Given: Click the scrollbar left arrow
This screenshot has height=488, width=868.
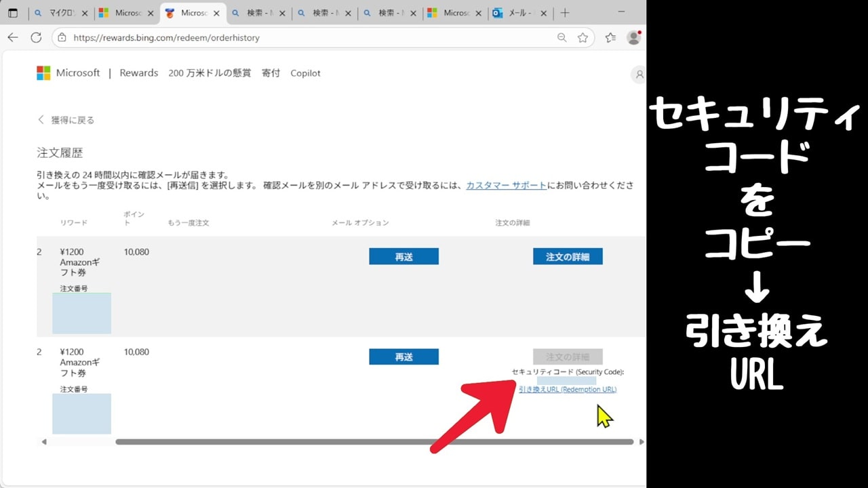Looking at the screenshot, I should (43, 442).
